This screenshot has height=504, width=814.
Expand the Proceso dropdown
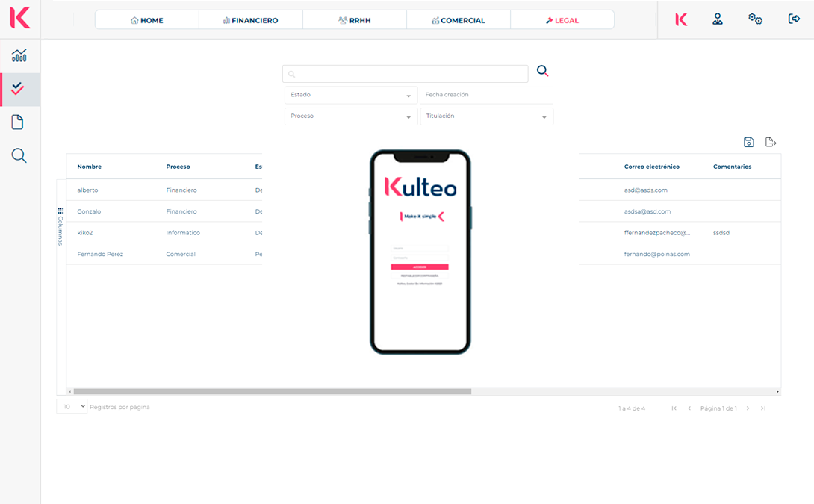pyautogui.click(x=351, y=116)
